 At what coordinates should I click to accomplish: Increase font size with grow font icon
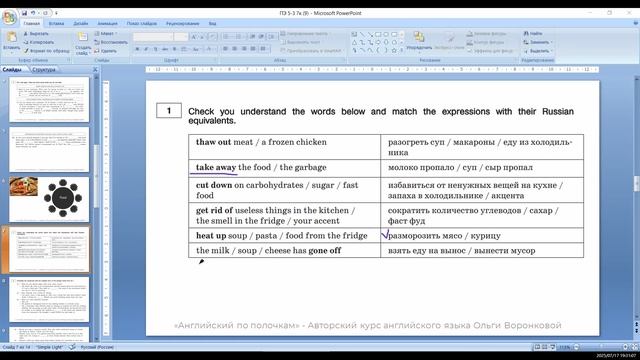[194, 37]
